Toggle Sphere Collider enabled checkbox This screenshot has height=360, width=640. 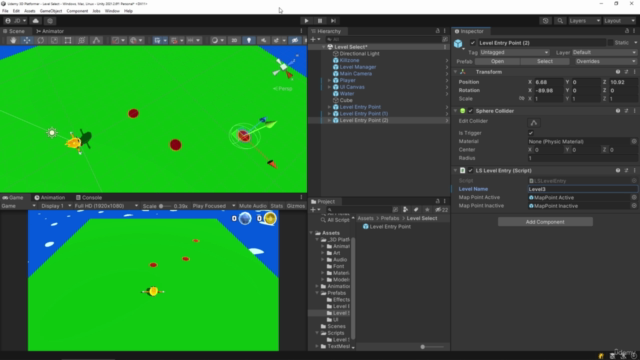(x=471, y=111)
